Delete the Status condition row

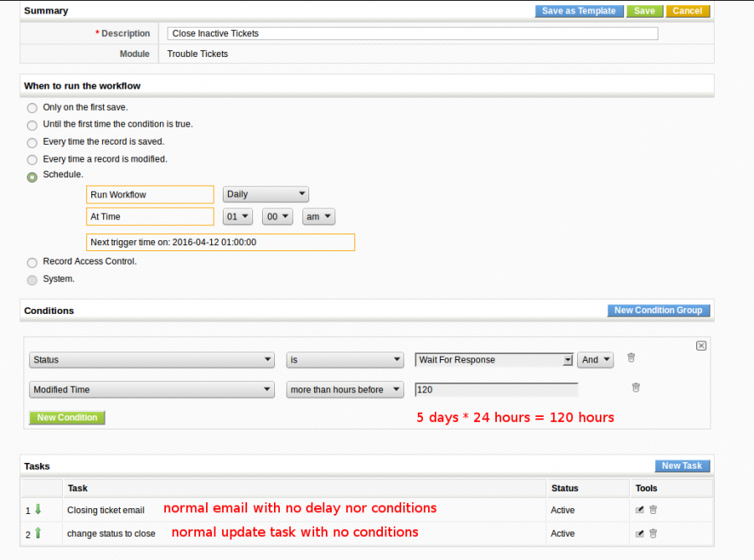click(631, 358)
